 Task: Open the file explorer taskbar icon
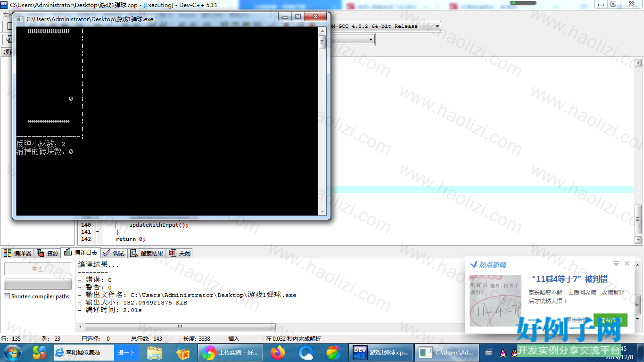click(x=155, y=352)
